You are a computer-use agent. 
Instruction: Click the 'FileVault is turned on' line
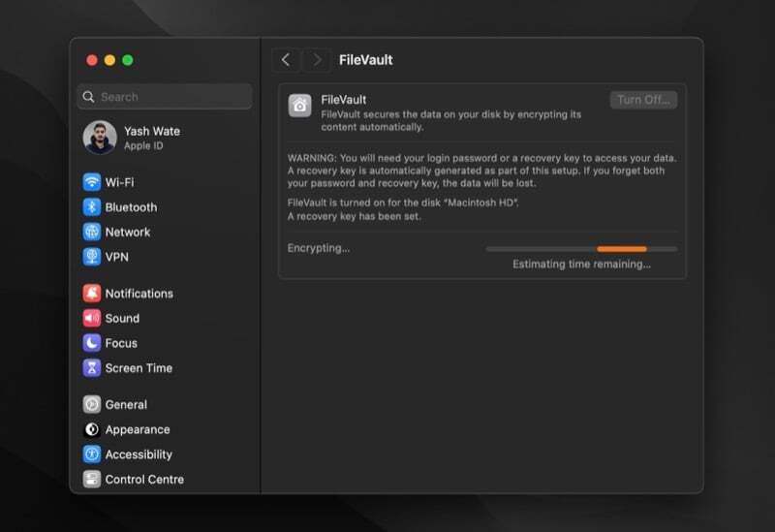tap(403, 203)
